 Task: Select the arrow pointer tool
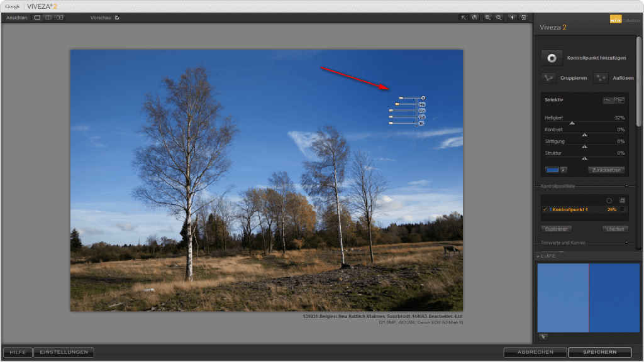[464, 18]
